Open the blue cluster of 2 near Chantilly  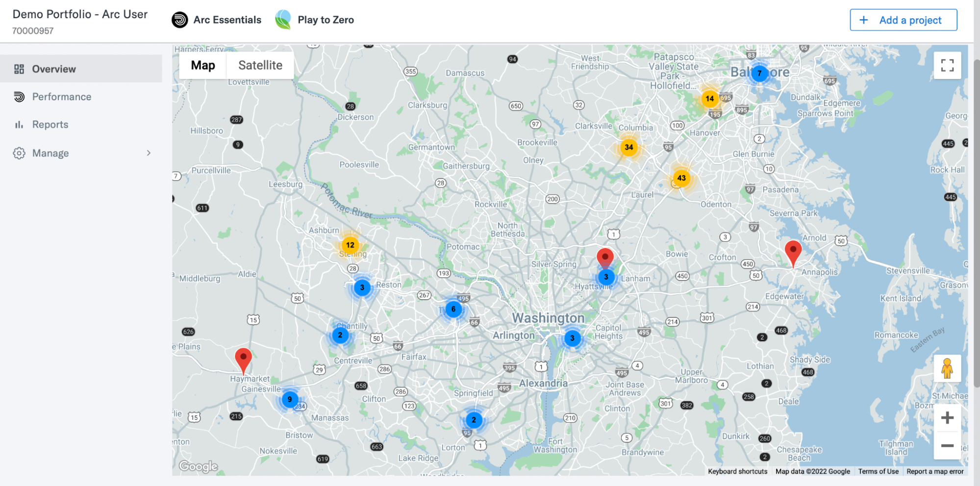pyautogui.click(x=340, y=335)
